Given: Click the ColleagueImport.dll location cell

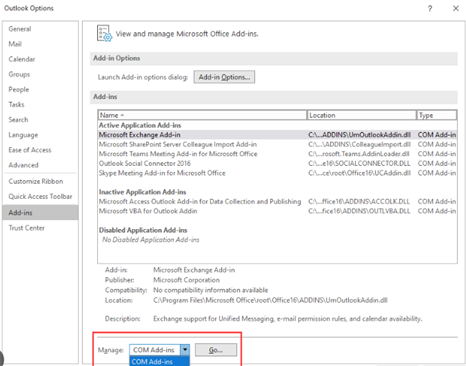Looking at the screenshot, I should tap(359, 144).
